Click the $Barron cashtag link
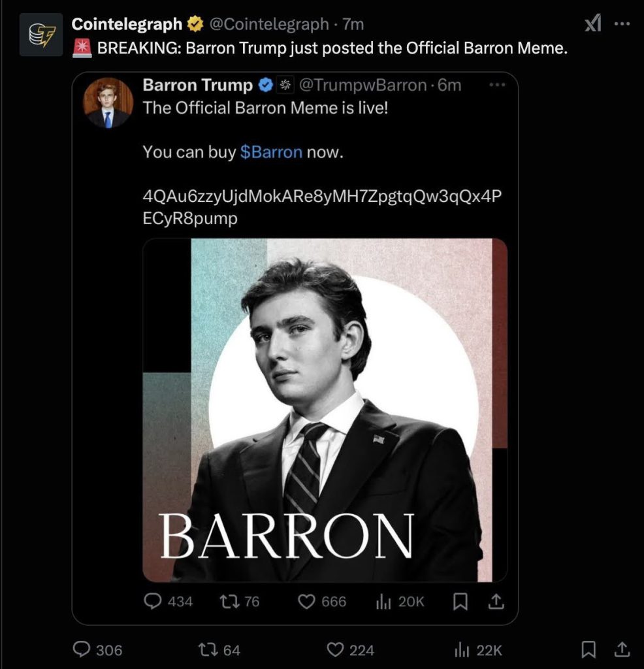Screen dimensions: 644x669 click(271, 152)
